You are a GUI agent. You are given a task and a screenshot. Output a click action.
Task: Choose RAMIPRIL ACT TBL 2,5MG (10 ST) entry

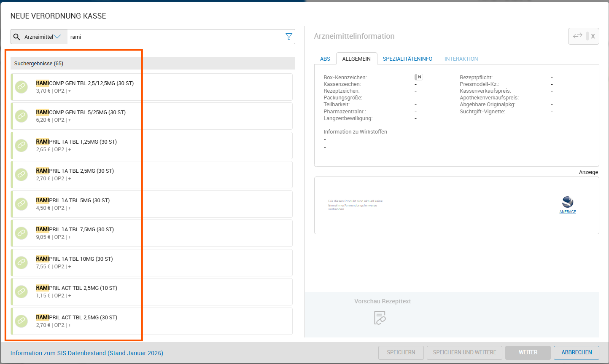tap(152, 292)
